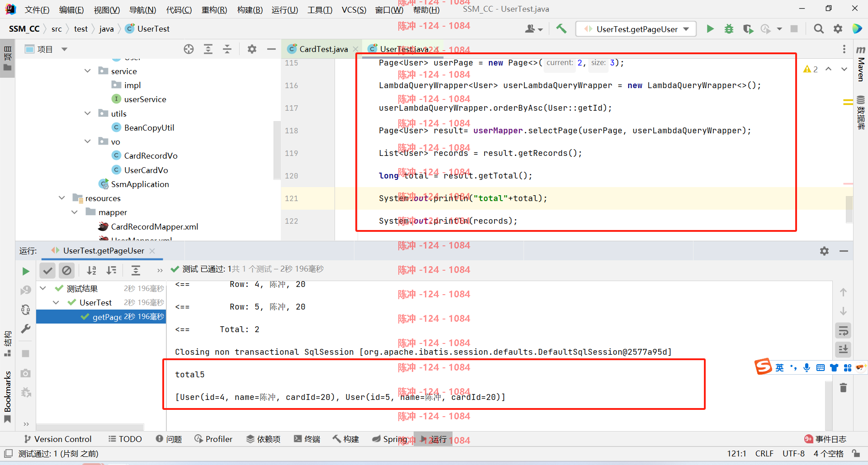Open Database side tool window
868x465 pixels.
861,113
